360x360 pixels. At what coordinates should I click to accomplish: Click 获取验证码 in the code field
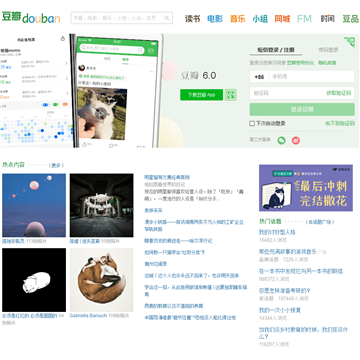pyautogui.click(x=339, y=93)
